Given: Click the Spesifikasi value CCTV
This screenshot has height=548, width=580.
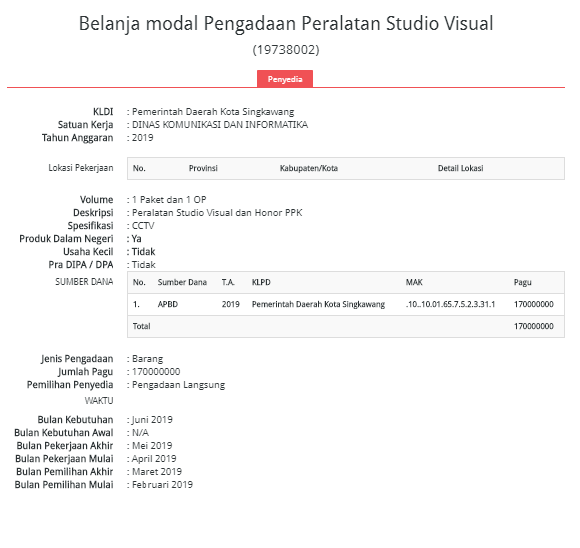Looking at the screenshot, I should (x=143, y=226).
